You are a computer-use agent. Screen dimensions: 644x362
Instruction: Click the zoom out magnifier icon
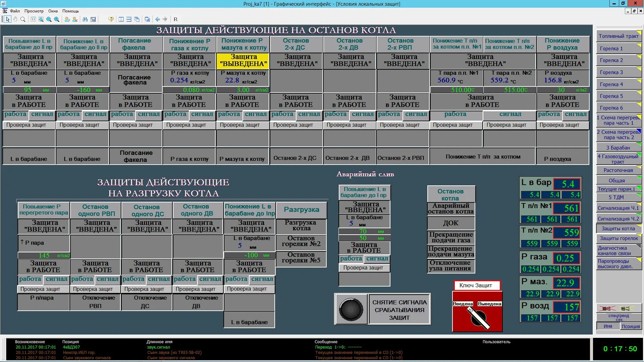[49, 19]
